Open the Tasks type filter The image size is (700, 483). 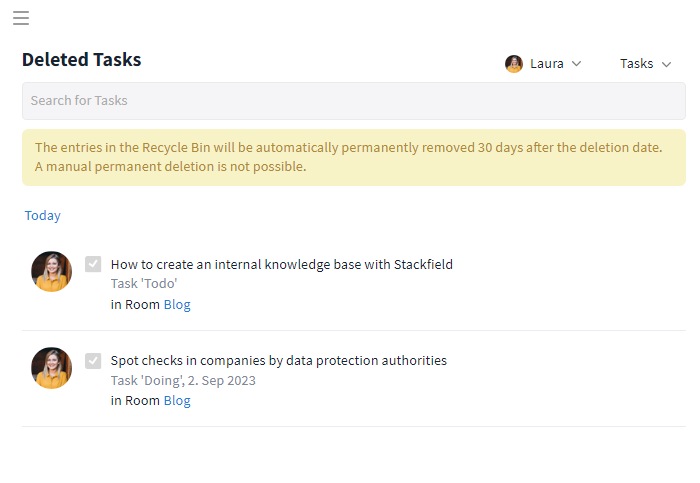(646, 64)
